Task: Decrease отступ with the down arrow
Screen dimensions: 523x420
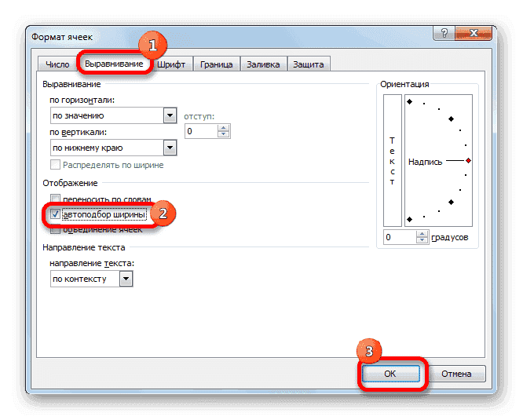Action: click(x=223, y=134)
